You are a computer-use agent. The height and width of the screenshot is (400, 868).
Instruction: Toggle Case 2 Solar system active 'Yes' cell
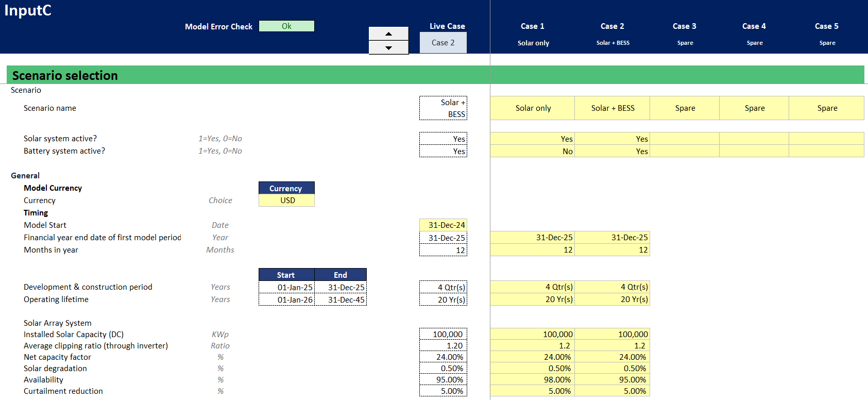612,139
